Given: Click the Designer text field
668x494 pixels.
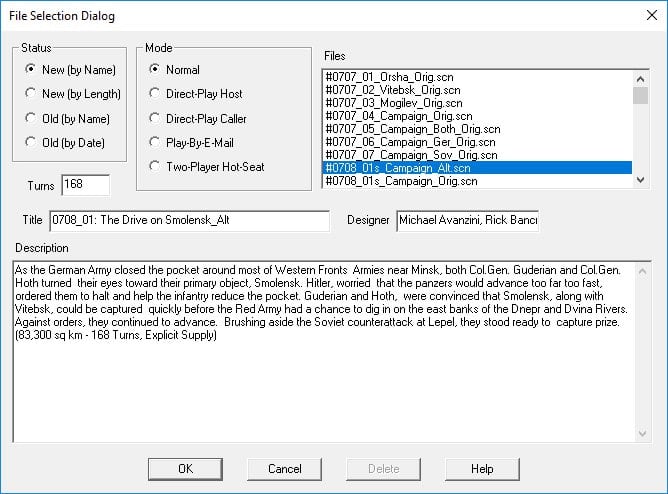Looking at the screenshot, I should point(468,221).
